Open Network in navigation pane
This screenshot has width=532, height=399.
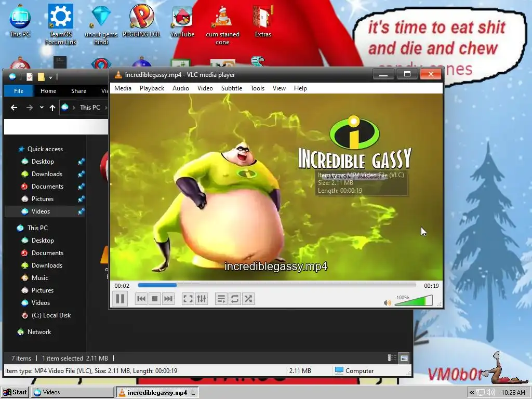click(39, 332)
